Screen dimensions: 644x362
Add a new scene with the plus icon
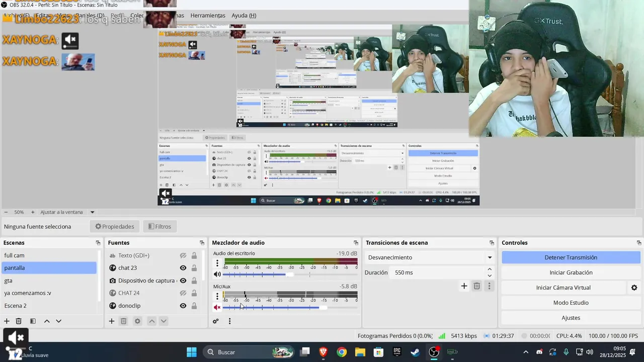pyautogui.click(x=7, y=321)
